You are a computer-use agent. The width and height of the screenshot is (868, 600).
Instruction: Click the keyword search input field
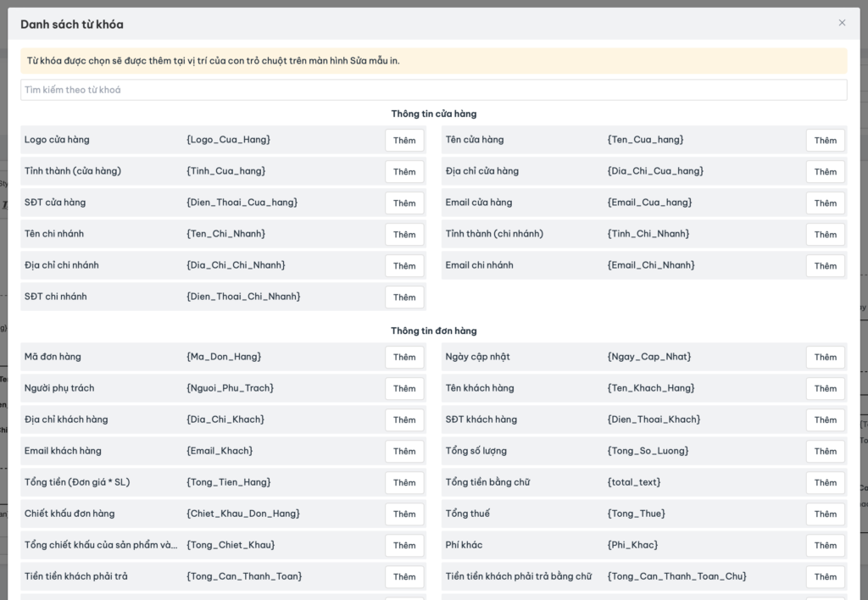433,90
